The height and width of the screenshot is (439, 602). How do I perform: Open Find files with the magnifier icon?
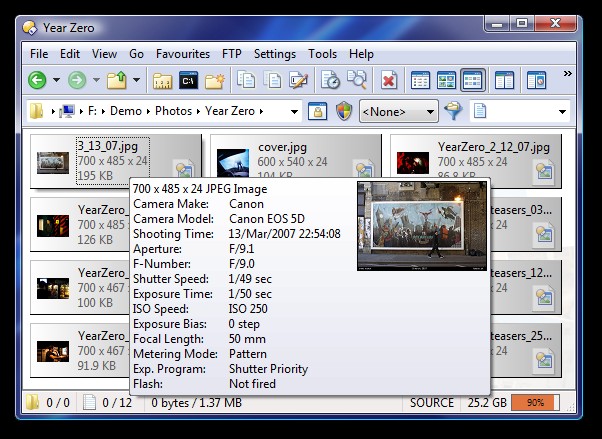pos(357,80)
